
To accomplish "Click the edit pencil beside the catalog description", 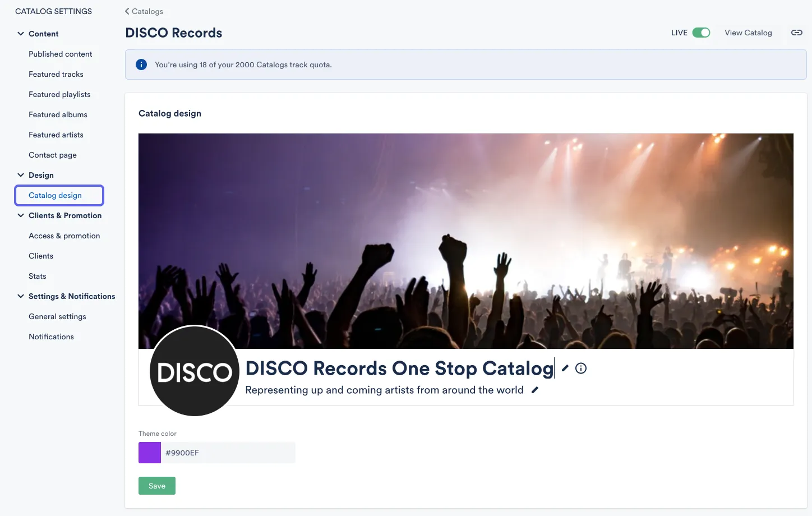I will (x=534, y=389).
